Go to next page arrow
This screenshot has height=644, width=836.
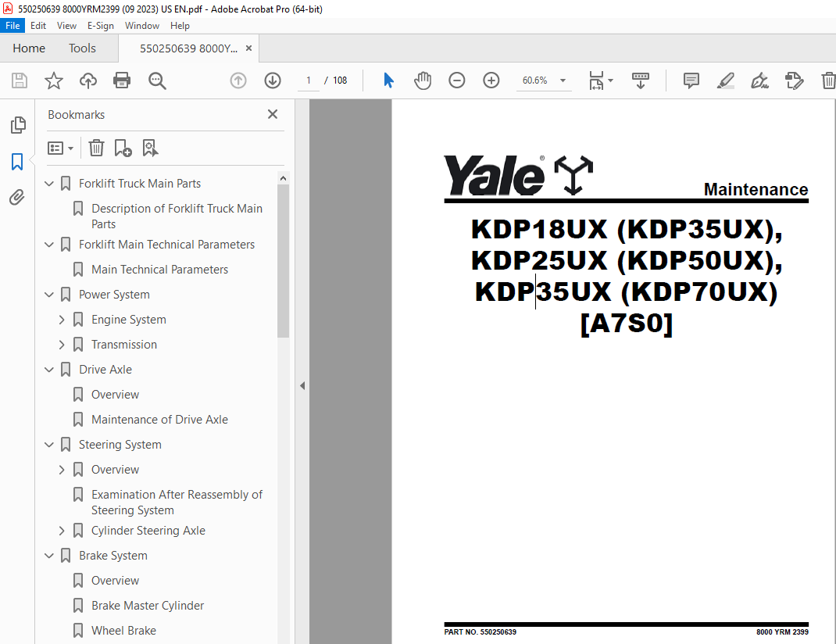click(x=273, y=80)
